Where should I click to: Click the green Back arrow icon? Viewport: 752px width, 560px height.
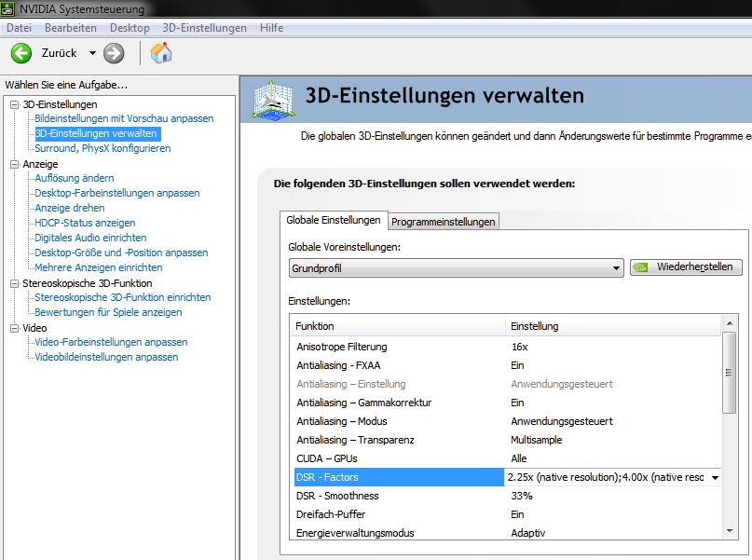[21, 53]
